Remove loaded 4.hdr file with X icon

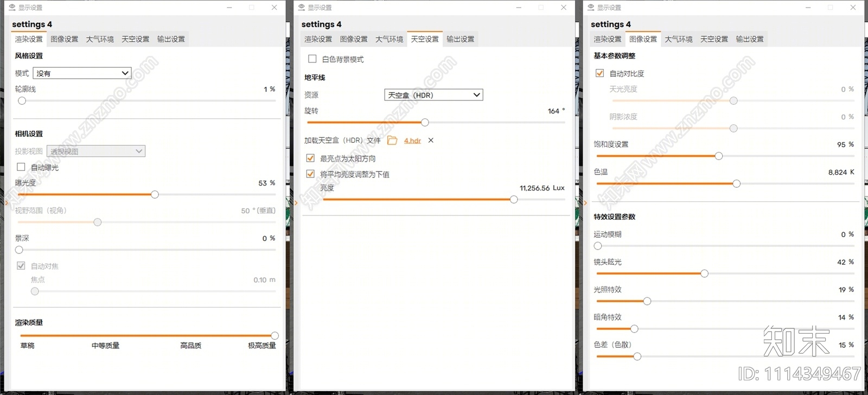(431, 141)
